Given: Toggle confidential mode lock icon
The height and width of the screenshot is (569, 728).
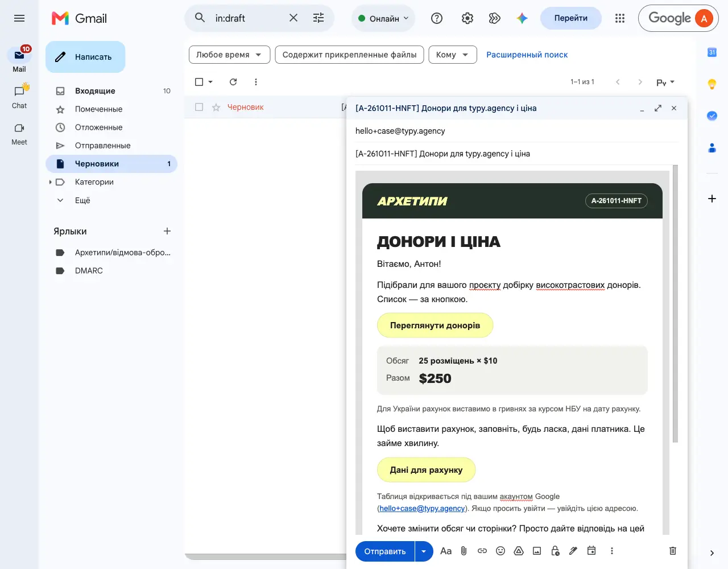Looking at the screenshot, I should pos(555,551).
